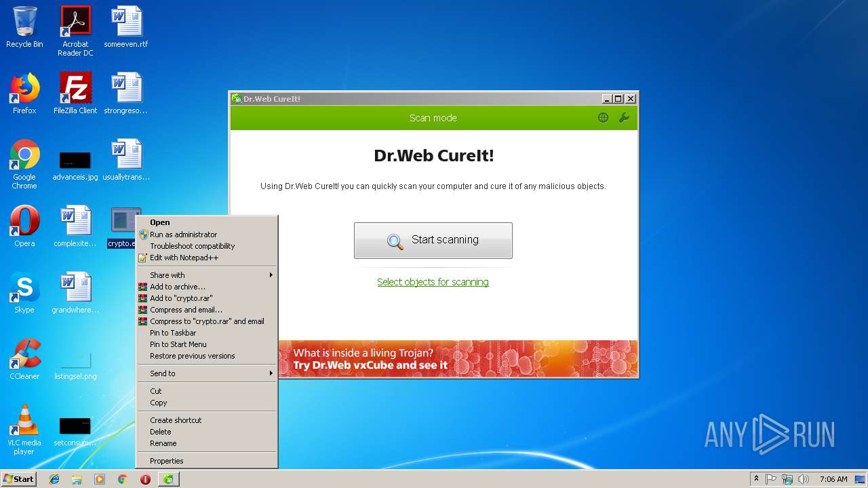This screenshot has height=488, width=868.
Task: Select Compress and email... entry
Action: (x=207, y=310)
